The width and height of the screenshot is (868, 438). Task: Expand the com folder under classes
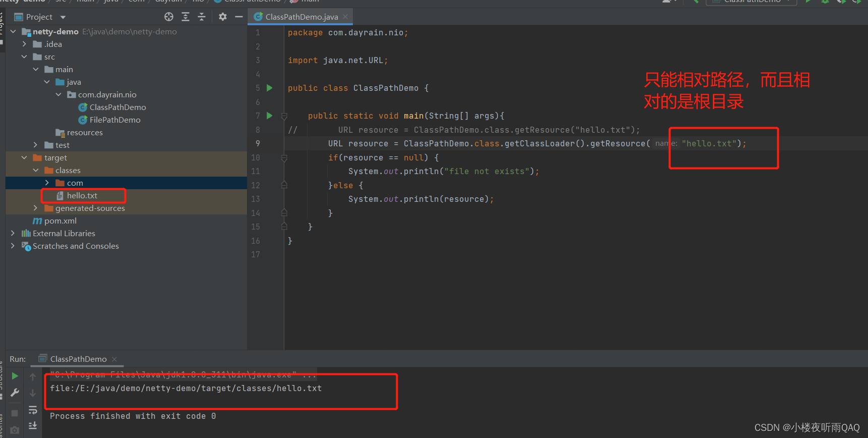tap(47, 183)
